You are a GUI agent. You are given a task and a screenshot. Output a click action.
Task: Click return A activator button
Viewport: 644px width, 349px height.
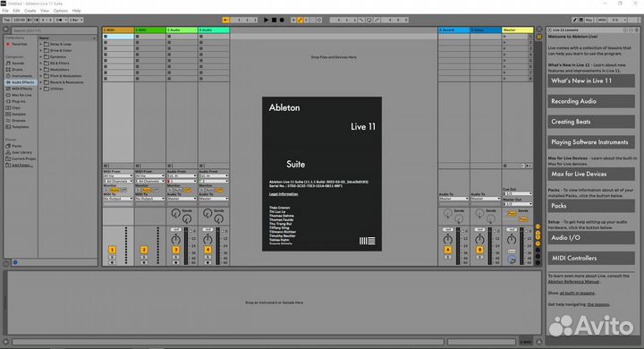click(448, 250)
